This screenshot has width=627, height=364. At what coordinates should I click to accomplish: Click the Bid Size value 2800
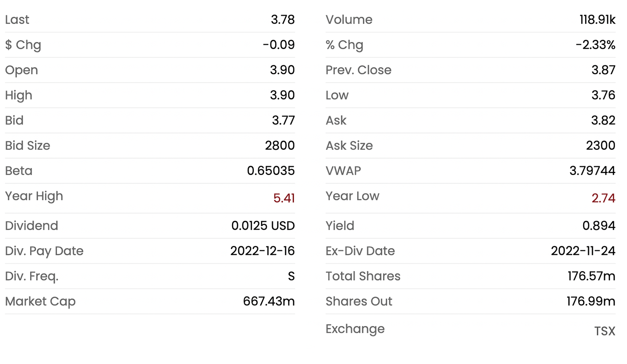coord(280,146)
